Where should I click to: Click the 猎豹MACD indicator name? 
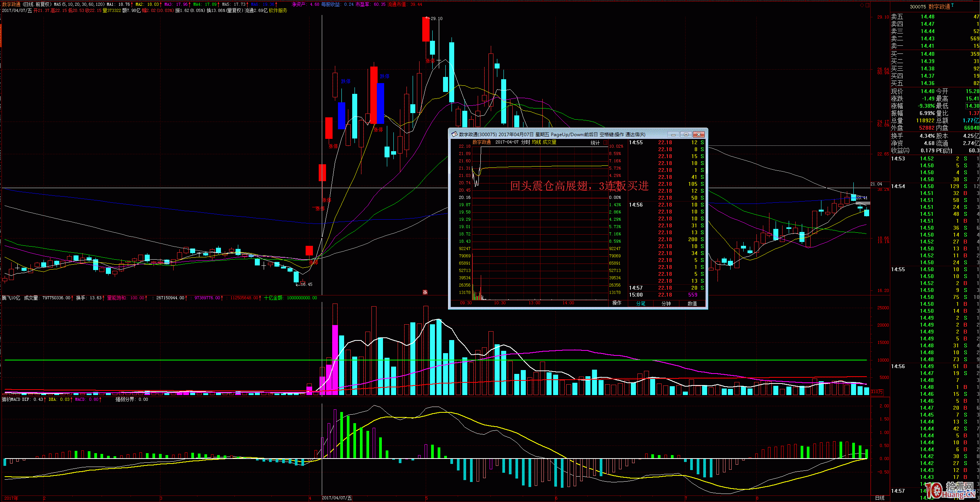[x=11, y=399]
